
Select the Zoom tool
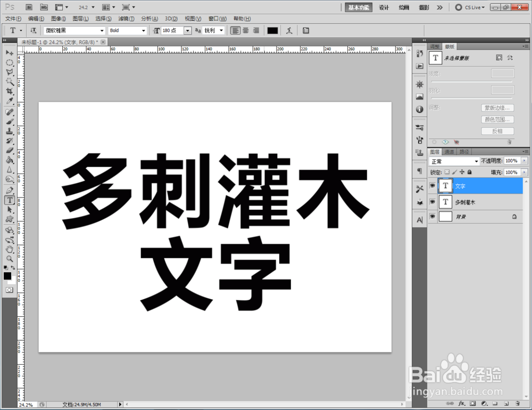click(10, 259)
